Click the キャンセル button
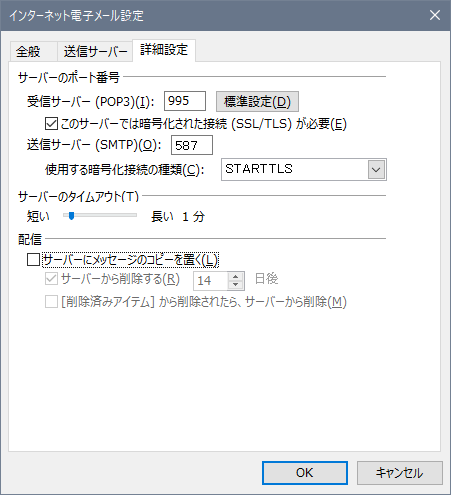 click(400, 473)
